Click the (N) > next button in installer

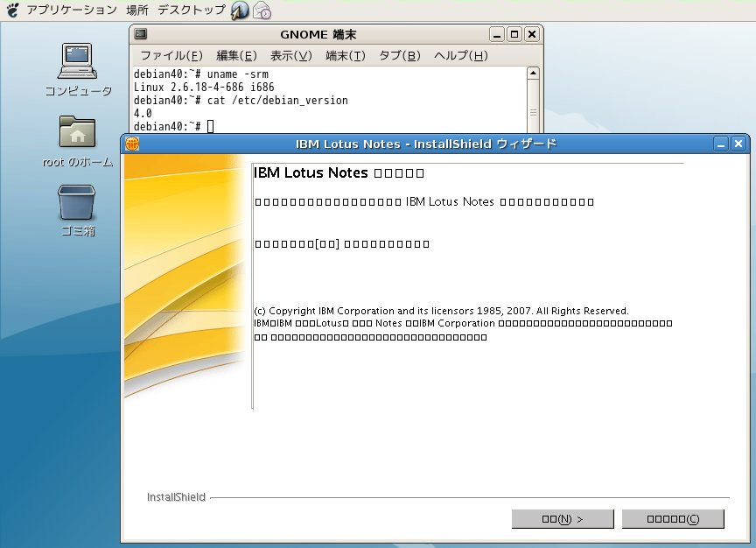(x=563, y=519)
